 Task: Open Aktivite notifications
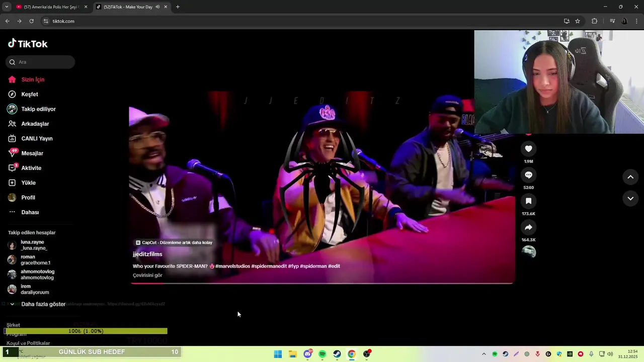coord(31,168)
